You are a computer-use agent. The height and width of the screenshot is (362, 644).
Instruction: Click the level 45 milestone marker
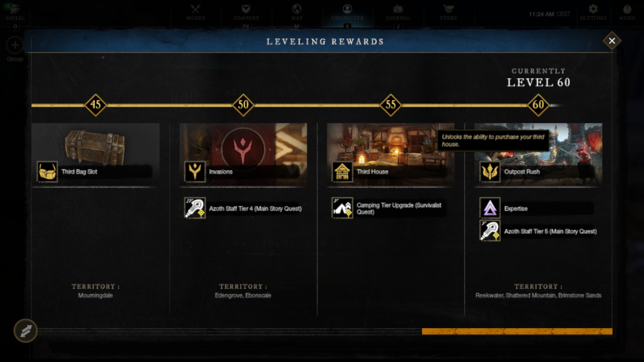96,105
